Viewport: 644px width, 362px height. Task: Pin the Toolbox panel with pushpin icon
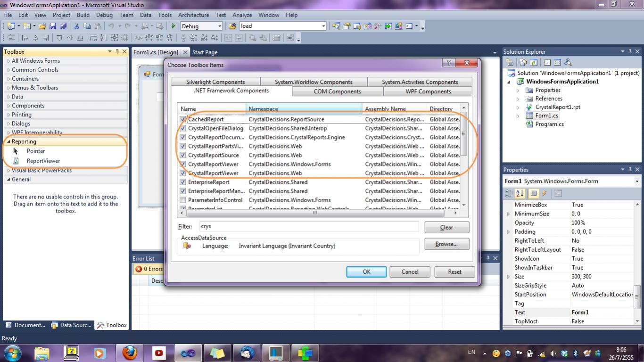coord(117,51)
